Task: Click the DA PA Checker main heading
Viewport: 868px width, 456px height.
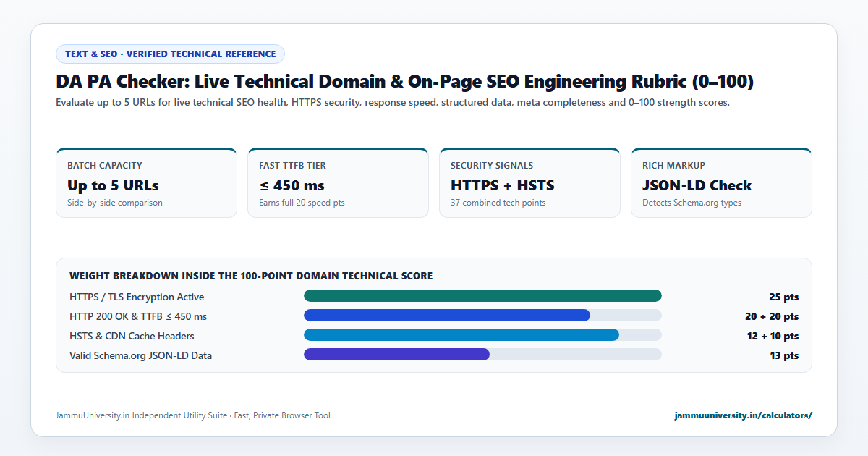Action: click(405, 82)
